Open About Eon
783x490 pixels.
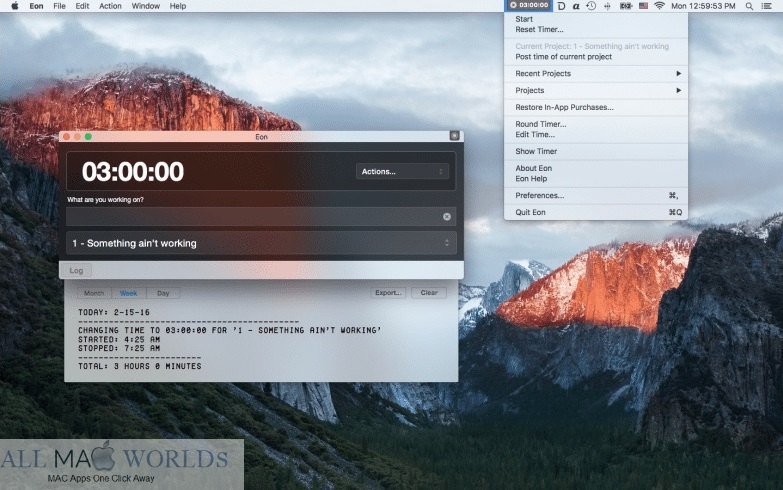pyautogui.click(x=533, y=168)
